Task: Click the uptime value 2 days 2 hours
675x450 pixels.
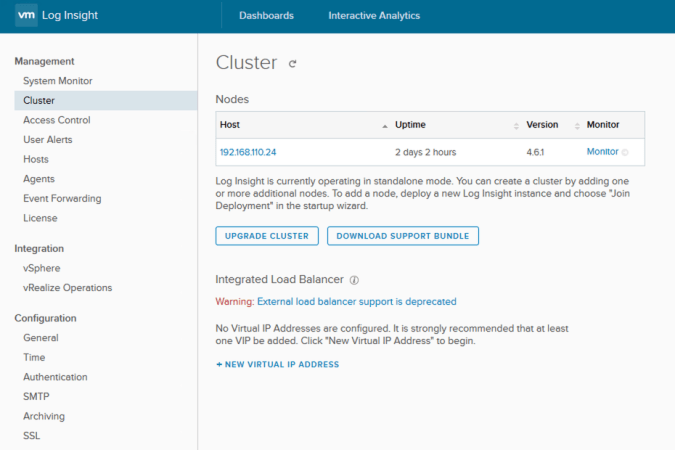Action: pos(425,152)
